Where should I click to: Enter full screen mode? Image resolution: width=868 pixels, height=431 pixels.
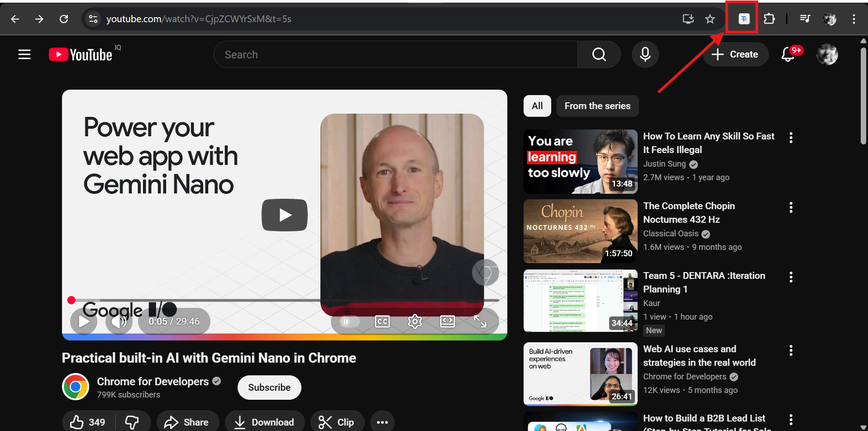pyautogui.click(x=480, y=321)
